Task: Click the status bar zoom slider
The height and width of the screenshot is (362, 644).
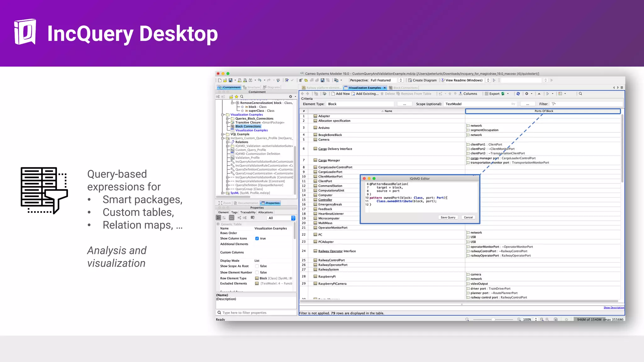Action: (493, 320)
